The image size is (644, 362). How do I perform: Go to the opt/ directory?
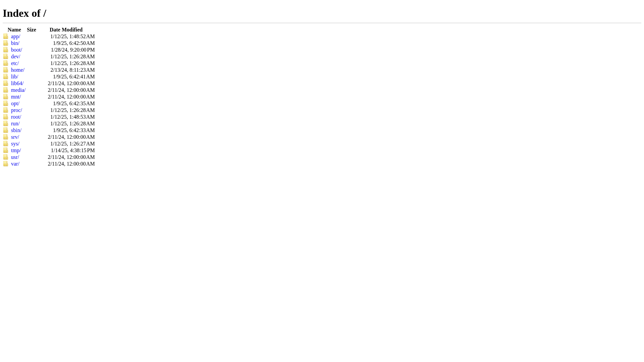tap(15, 103)
